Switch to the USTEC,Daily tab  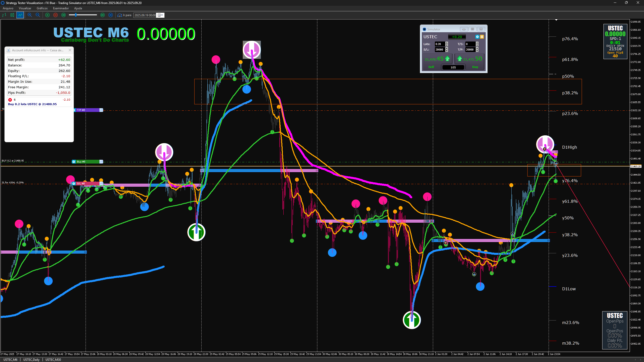(31, 359)
